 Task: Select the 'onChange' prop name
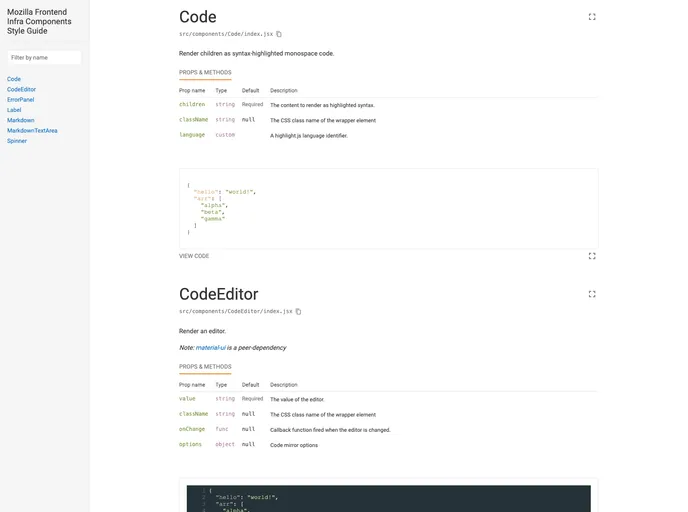(x=192, y=429)
